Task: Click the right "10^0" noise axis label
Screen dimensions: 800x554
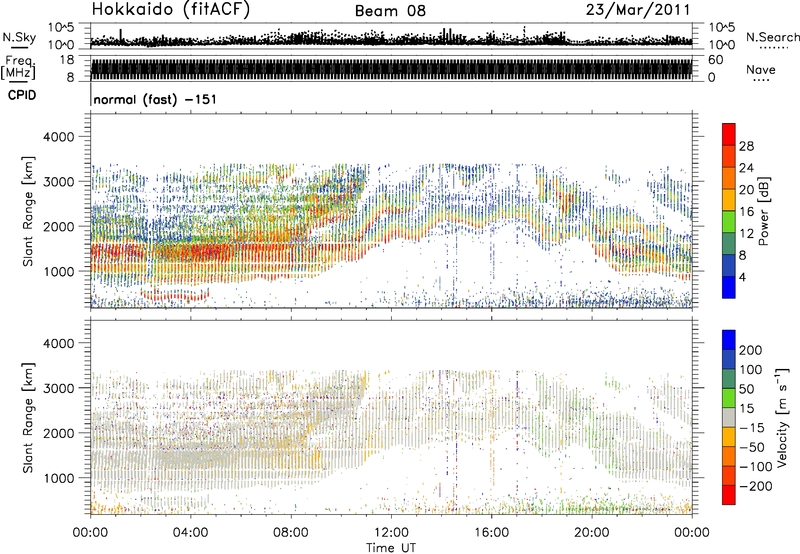Action: click(722, 45)
